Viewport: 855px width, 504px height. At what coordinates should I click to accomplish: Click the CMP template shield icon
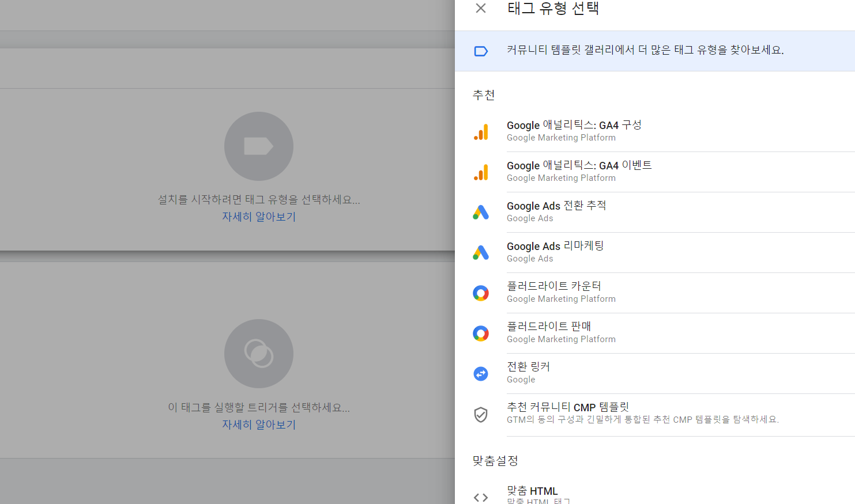481,414
